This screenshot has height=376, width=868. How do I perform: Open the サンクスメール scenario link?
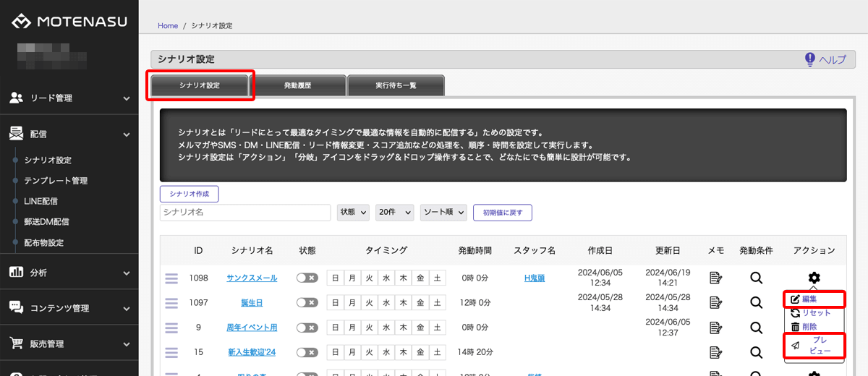(251, 278)
